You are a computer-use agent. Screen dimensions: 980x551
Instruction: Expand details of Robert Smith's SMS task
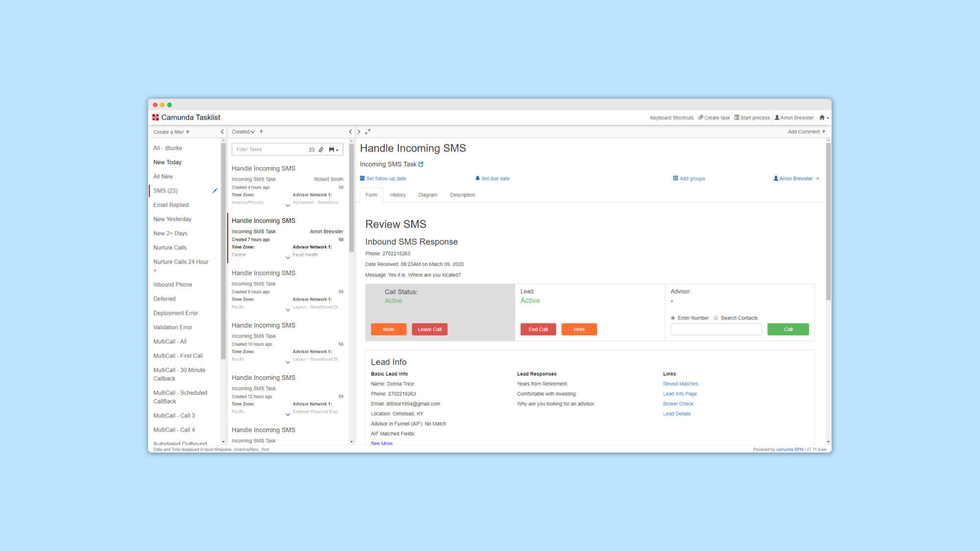tap(288, 205)
